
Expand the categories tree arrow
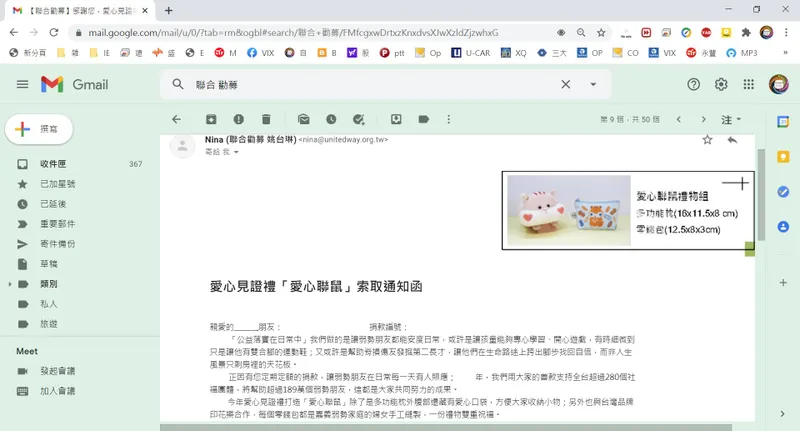tap(10, 284)
